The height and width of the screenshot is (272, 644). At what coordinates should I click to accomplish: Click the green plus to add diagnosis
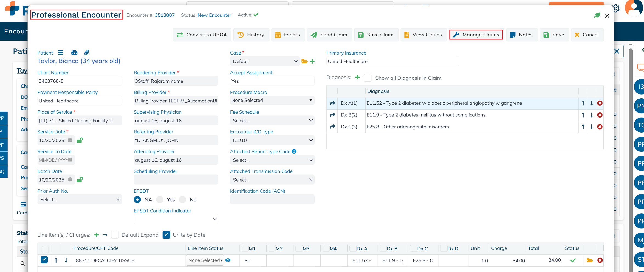point(357,78)
